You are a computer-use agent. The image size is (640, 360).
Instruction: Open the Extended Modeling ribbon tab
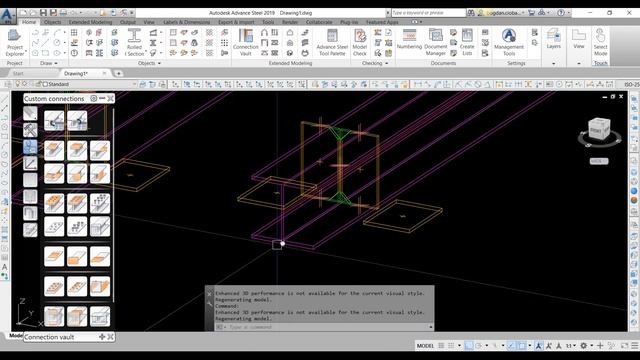tap(90, 22)
